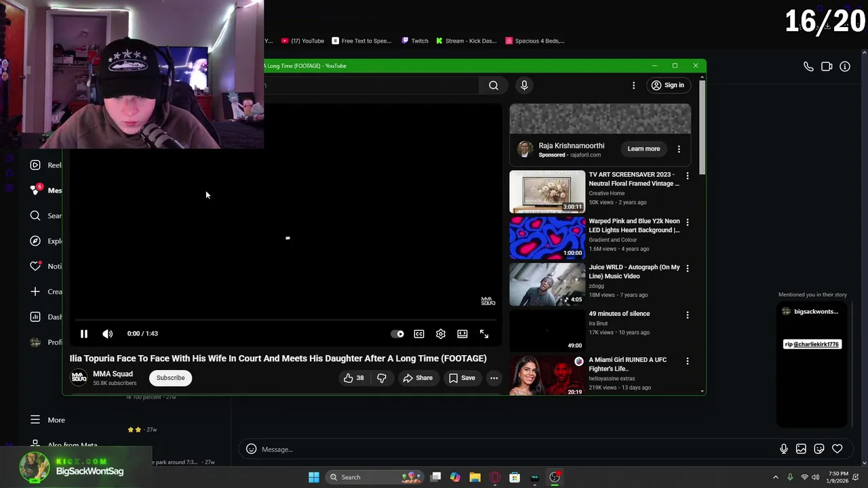
Task: Click '49 minutes of silence' title
Action: pyautogui.click(x=619, y=314)
